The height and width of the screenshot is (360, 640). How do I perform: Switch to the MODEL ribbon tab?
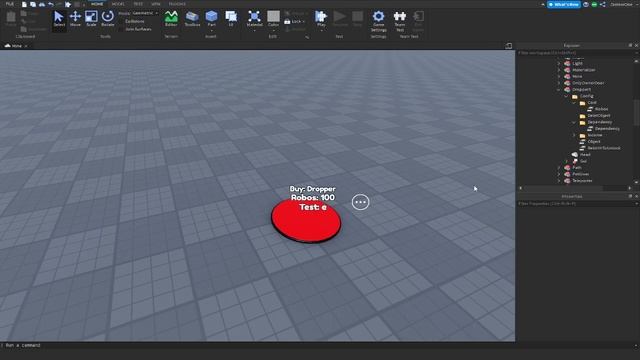point(118,4)
